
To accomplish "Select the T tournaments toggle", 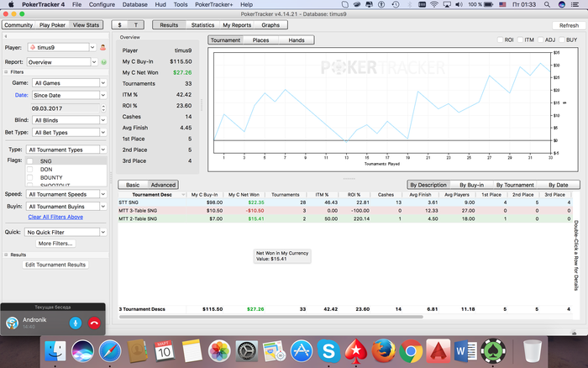I will tap(136, 24).
